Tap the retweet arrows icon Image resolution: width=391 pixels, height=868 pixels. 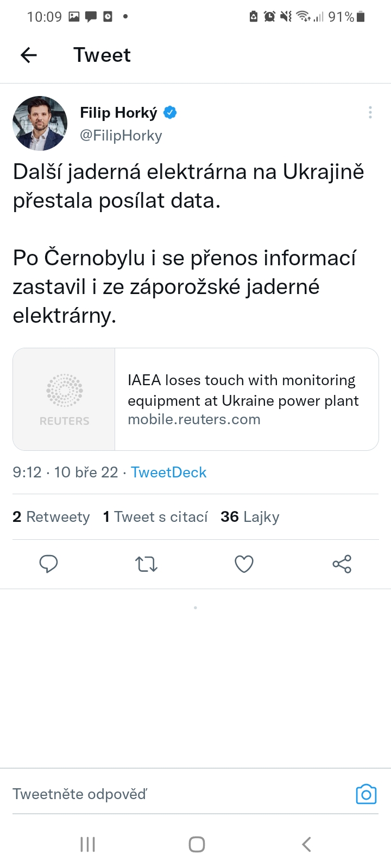point(146,564)
